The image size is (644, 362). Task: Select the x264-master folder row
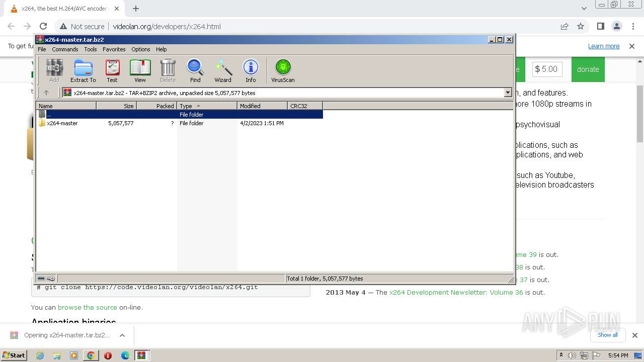click(180, 123)
